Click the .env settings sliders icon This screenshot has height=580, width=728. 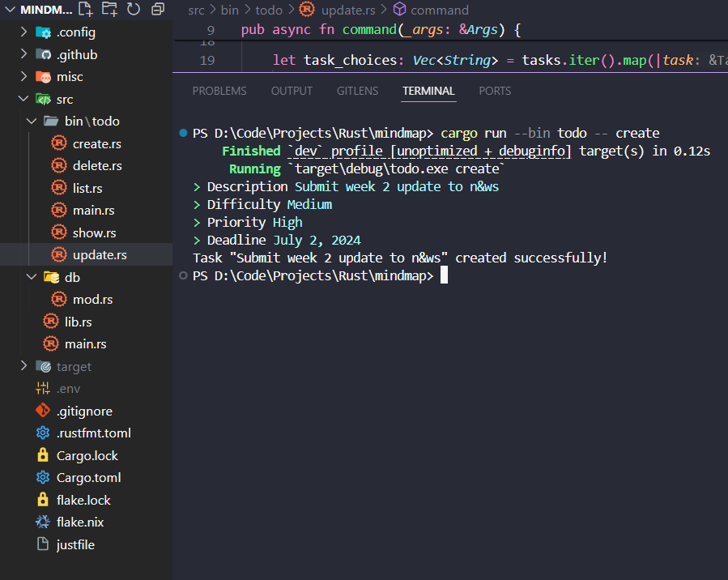pyautogui.click(x=43, y=388)
